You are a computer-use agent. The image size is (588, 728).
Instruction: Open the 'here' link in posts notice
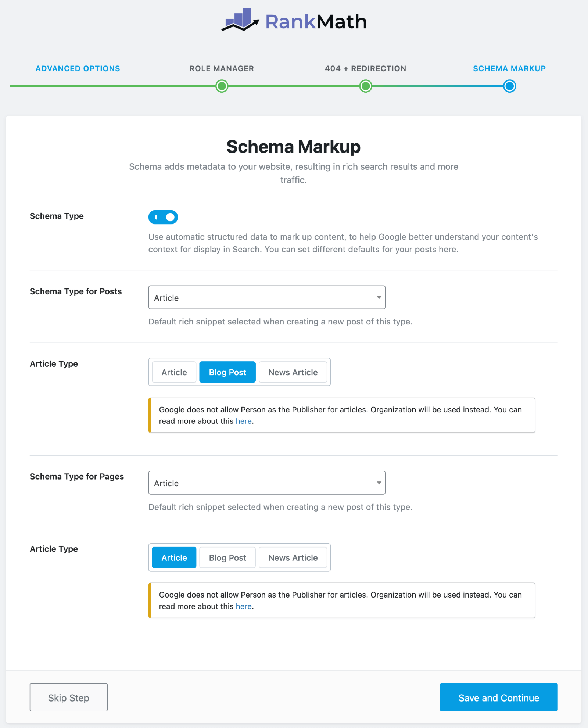coord(244,421)
